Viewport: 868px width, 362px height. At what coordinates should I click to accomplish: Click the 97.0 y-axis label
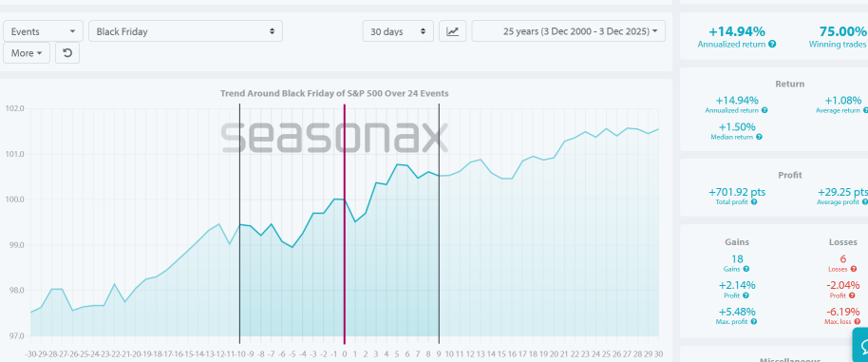tap(15, 336)
